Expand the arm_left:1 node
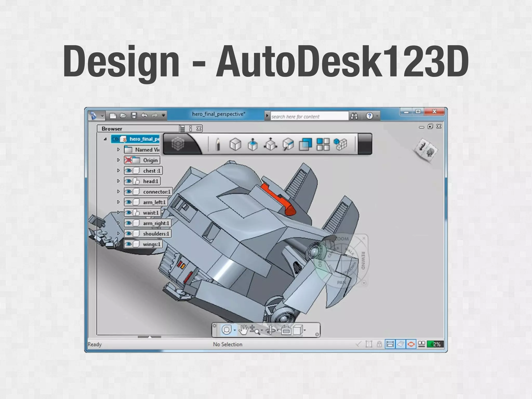Image resolution: width=532 pixels, height=399 pixels. coord(118,202)
